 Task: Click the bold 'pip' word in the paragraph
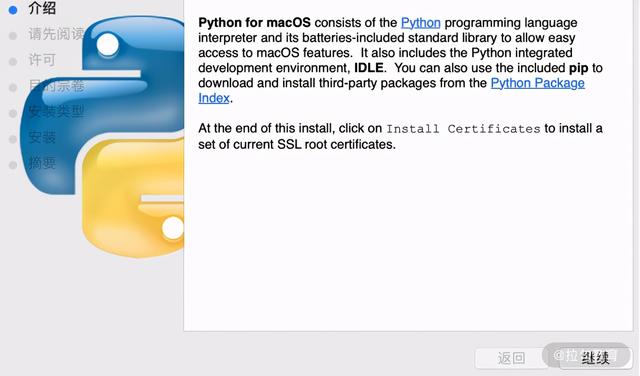click(578, 68)
